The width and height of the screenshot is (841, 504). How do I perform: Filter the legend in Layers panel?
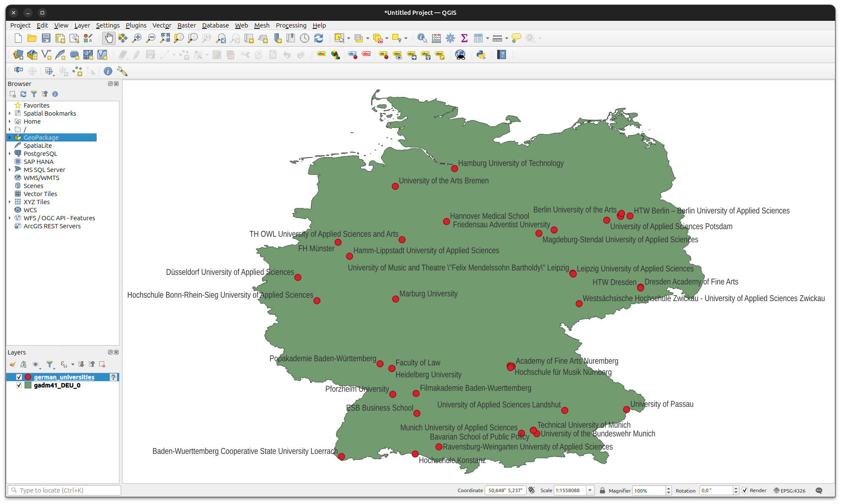click(50, 364)
